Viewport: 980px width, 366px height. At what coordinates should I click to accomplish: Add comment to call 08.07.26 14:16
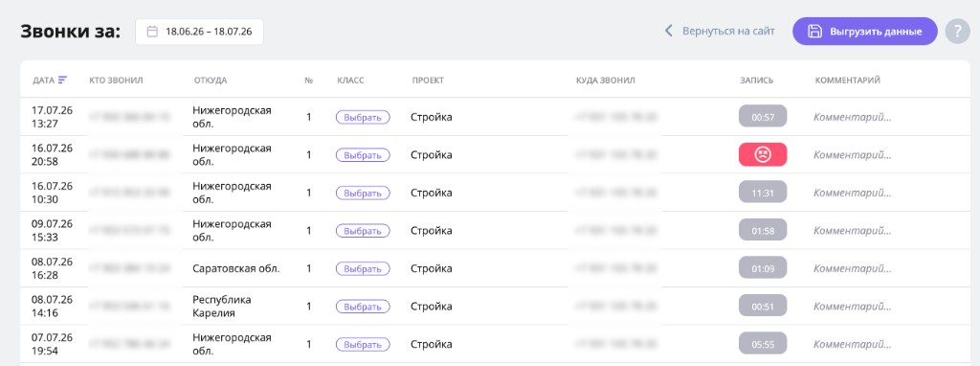tap(852, 307)
